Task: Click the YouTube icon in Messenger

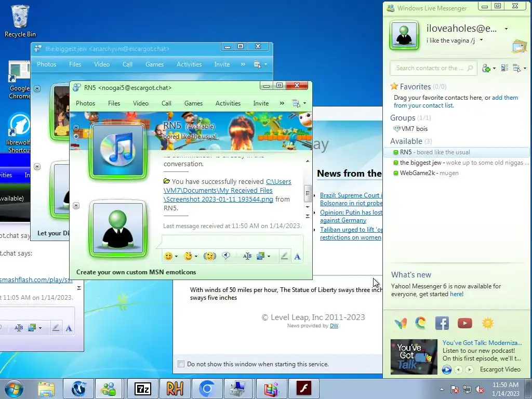Action: [464, 323]
